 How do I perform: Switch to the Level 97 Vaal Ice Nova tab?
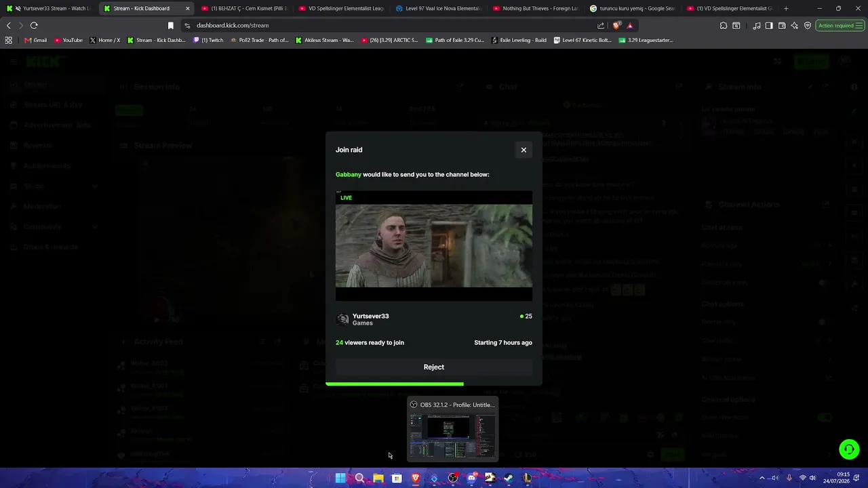[439, 9]
